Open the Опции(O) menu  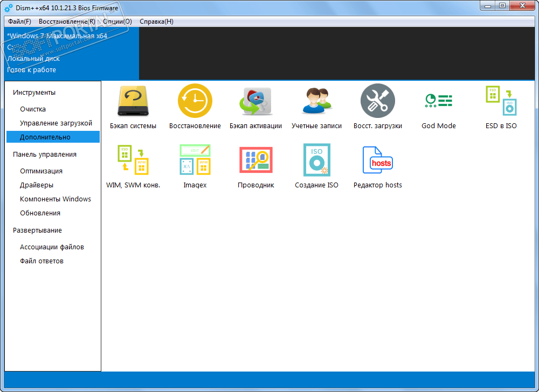[117, 22]
